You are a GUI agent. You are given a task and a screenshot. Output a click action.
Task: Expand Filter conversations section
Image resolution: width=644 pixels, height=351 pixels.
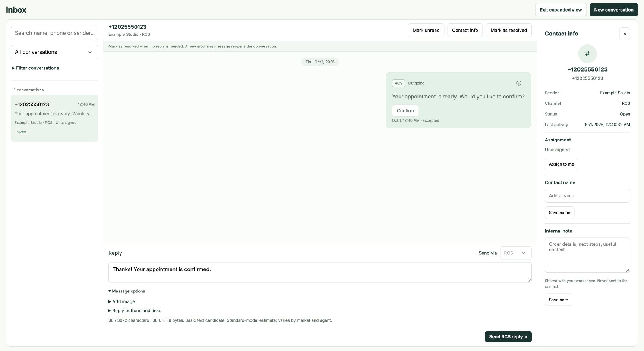tap(35, 68)
